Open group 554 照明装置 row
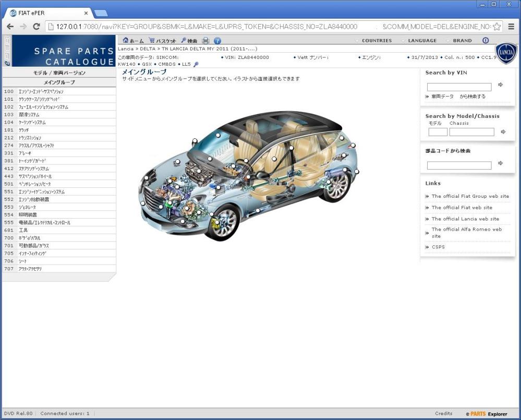The height and width of the screenshot is (420, 521). point(59,215)
